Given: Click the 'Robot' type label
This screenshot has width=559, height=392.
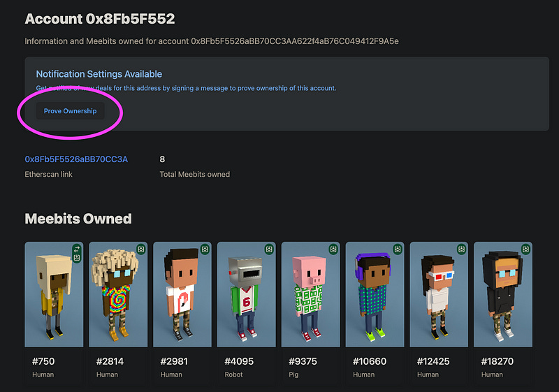Looking at the screenshot, I should (233, 375).
